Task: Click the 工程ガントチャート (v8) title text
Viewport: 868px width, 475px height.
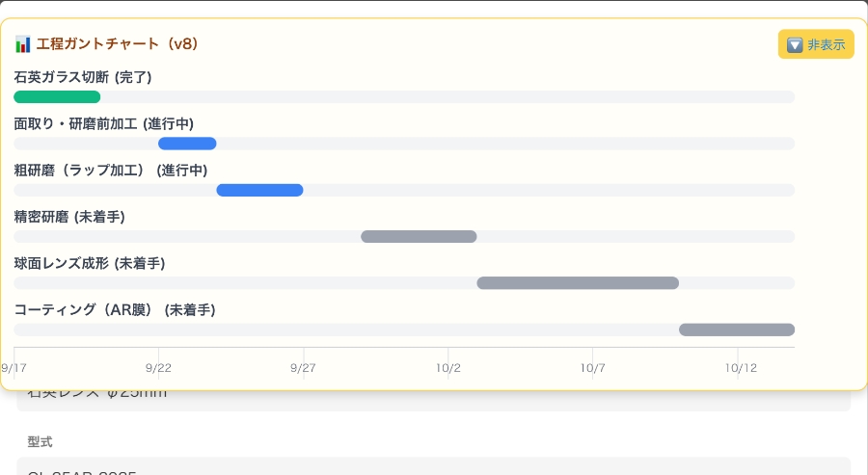Action: (x=117, y=44)
